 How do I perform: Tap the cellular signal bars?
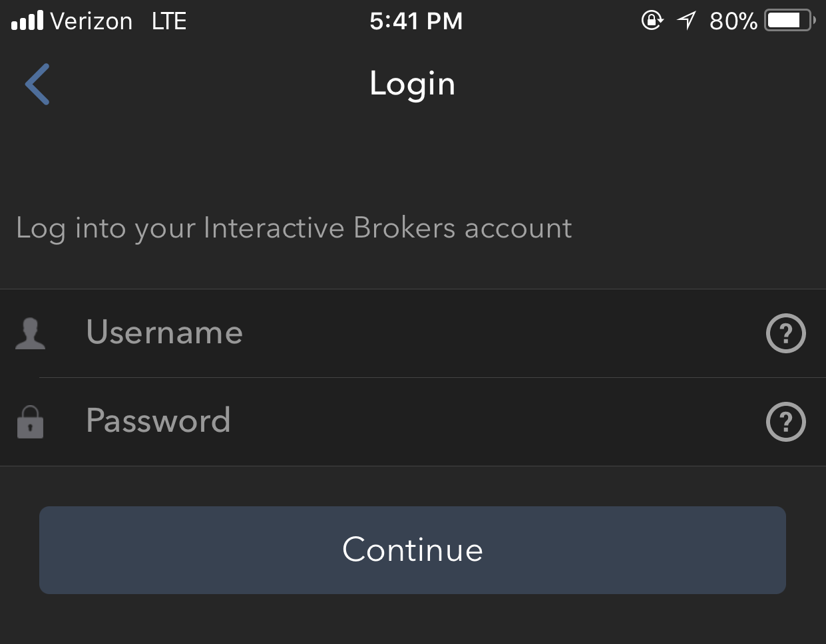tap(27, 21)
